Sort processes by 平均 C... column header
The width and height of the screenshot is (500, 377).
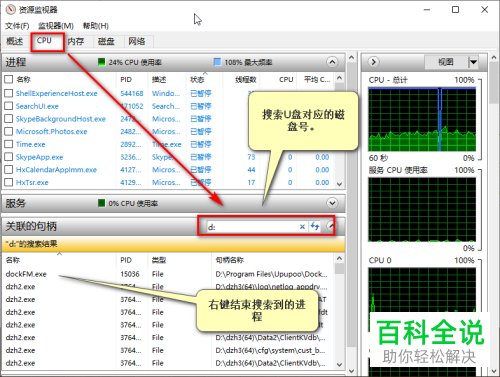tap(317, 80)
